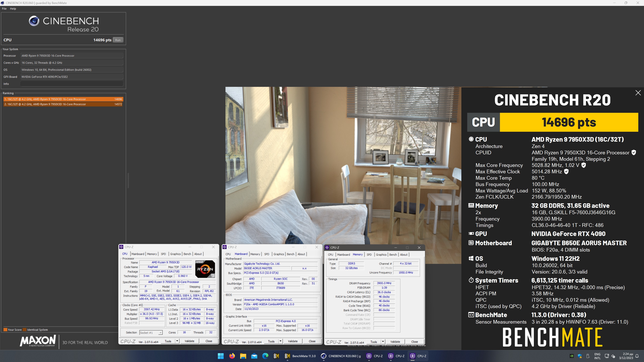Open the notifications bell icon
The image size is (644, 362).
tap(637, 356)
